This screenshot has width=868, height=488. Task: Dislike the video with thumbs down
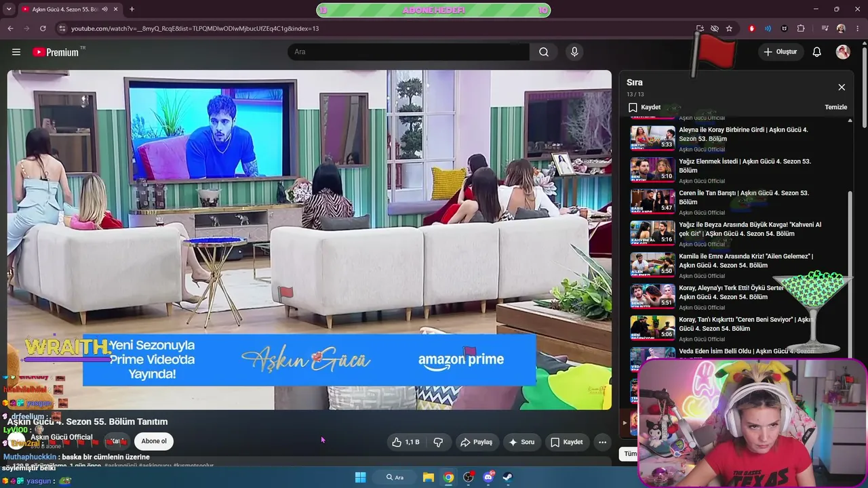pos(438,442)
